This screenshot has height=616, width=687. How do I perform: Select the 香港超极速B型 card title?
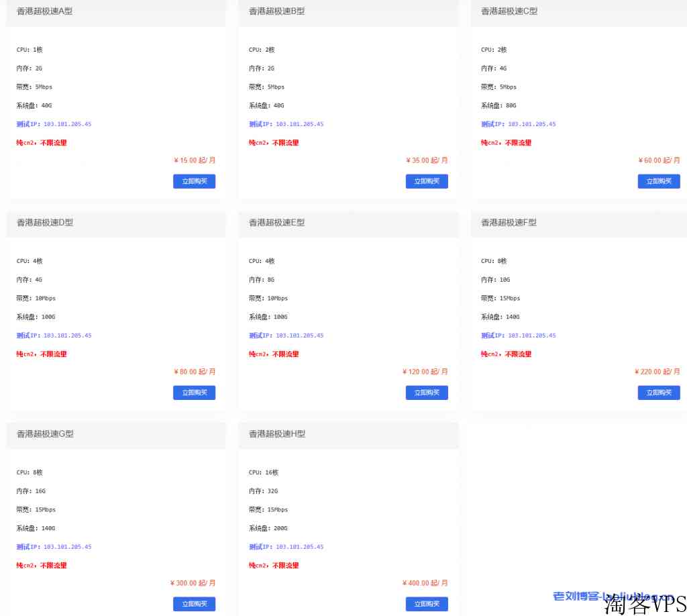tap(276, 11)
